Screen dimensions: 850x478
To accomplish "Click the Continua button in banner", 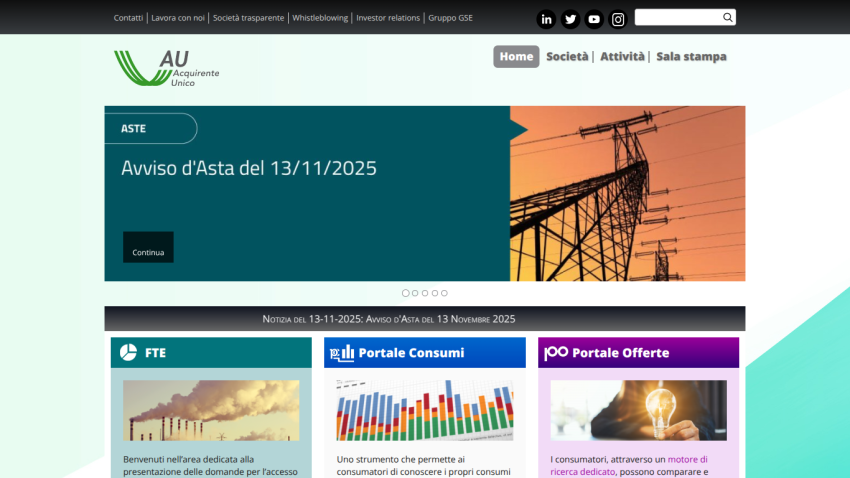I will pyautogui.click(x=148, y=247).
